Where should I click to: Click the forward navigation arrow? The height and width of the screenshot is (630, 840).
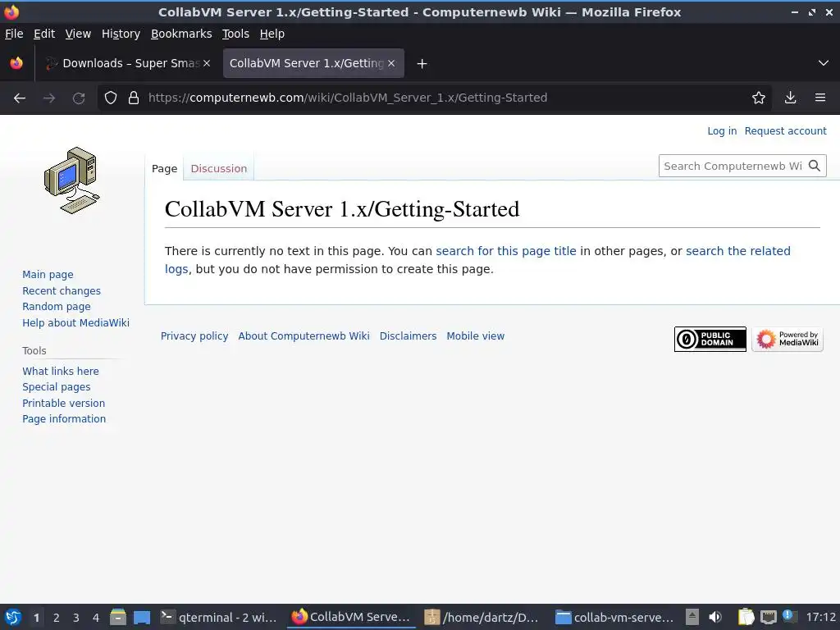(48, 98)
